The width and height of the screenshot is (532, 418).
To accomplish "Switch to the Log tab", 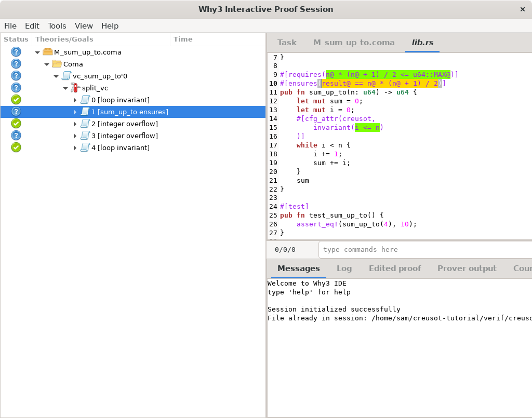I will 344,268.
